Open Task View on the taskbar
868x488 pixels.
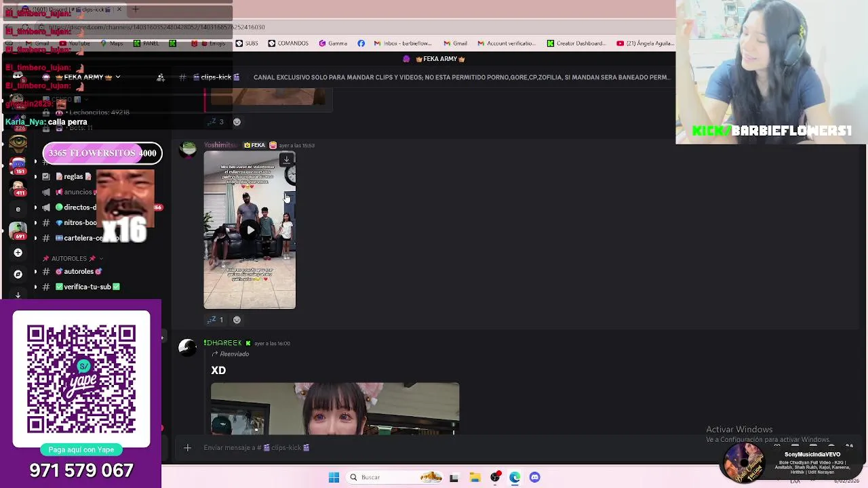click(454, 477)
